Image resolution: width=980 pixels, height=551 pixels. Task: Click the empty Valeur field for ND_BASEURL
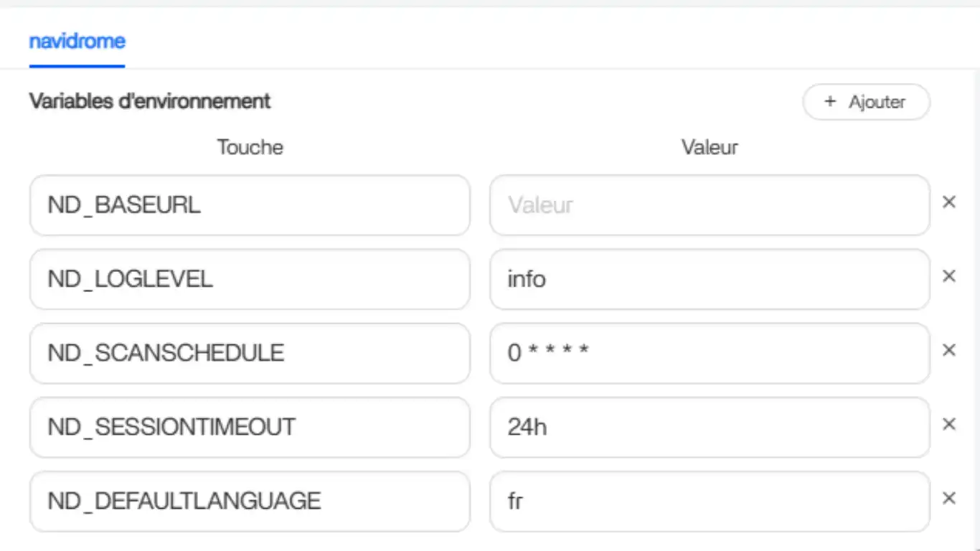coord(709,205)
